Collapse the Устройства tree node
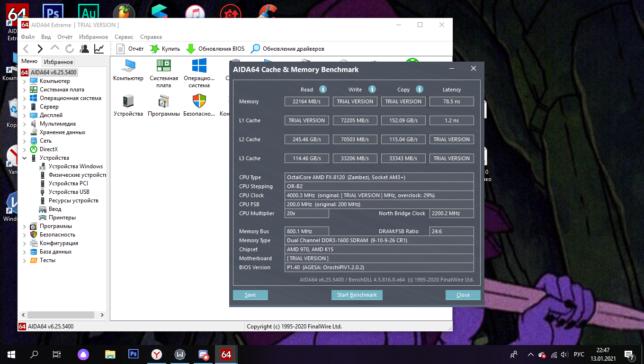The height and width of the screenshot is (364, 644). 25,158
